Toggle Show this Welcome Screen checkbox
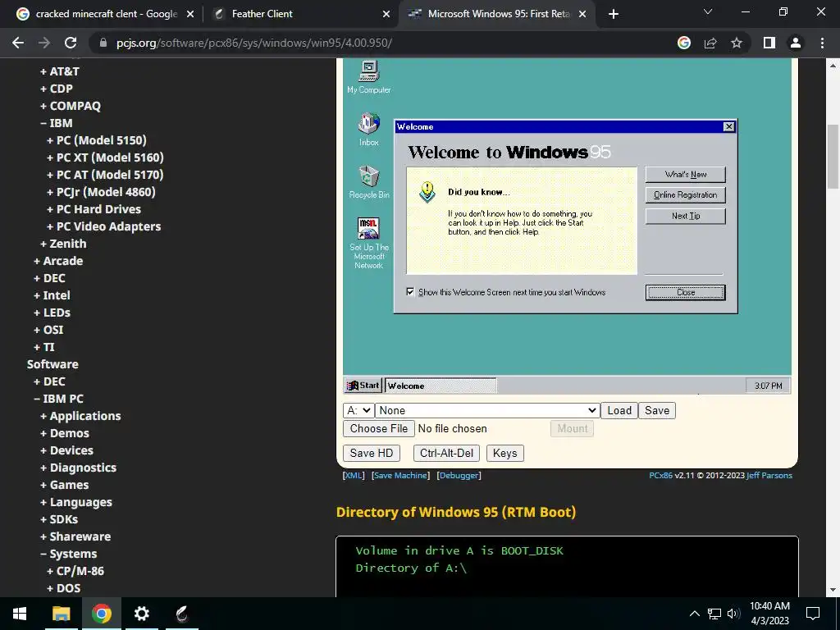 tap(410, 291)
